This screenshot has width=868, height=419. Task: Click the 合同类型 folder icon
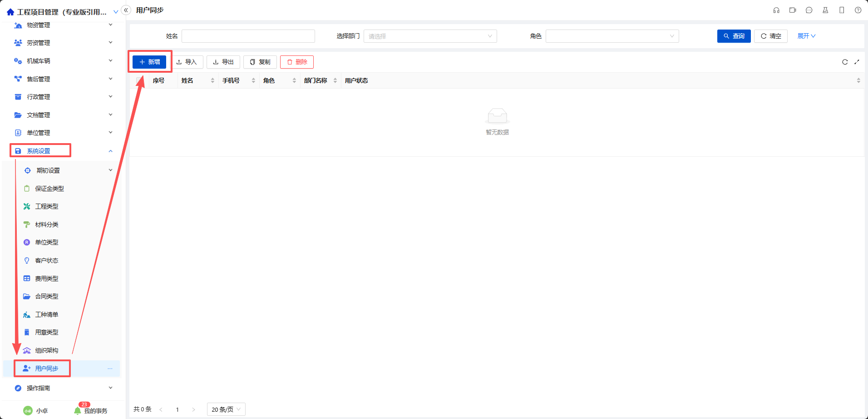pyautogui.click(x=27, y=296)
